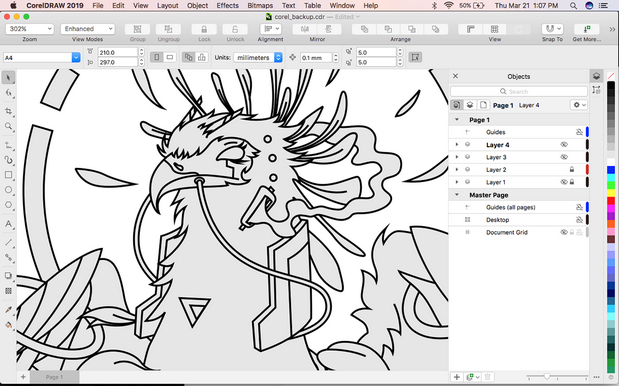
Task: Select the Freehand curve tool
Action: (x=8, y=145)
